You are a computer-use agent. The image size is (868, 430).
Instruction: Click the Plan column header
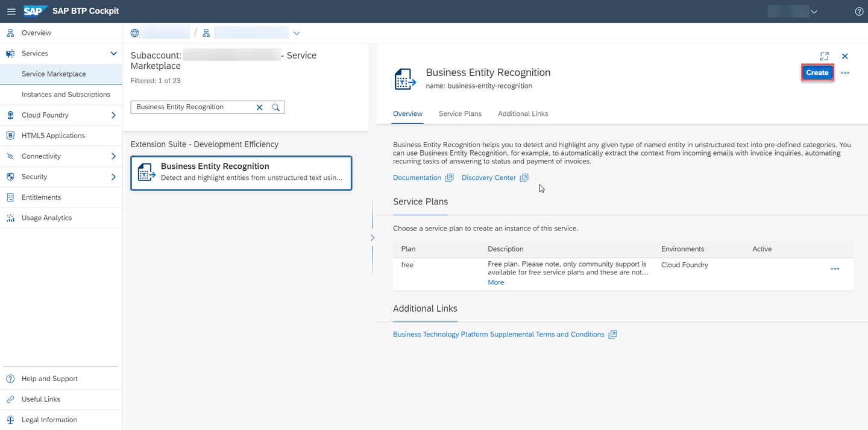(408, 248)
